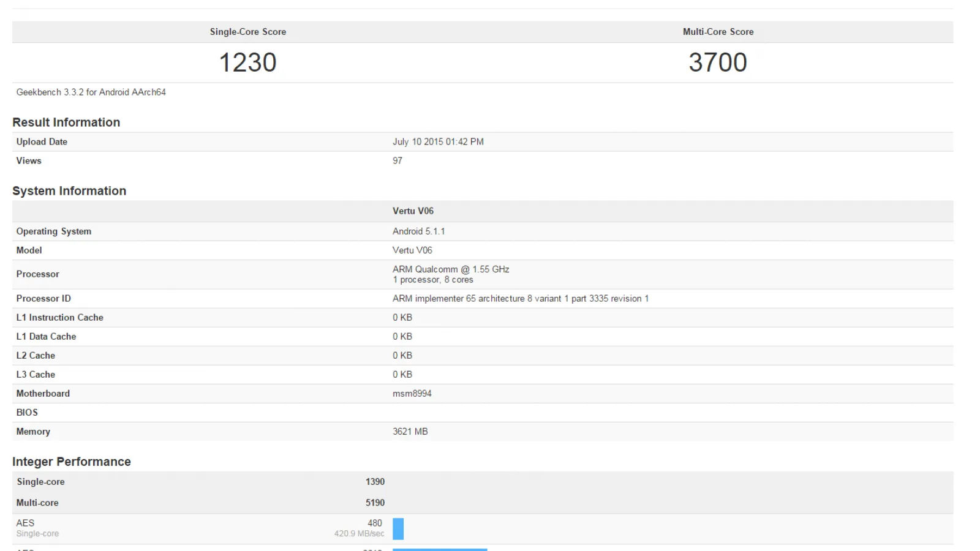Click the AES single-core blue score bar
The width and height of the screenshot is (980, 551).
click(x=398, y=529)
